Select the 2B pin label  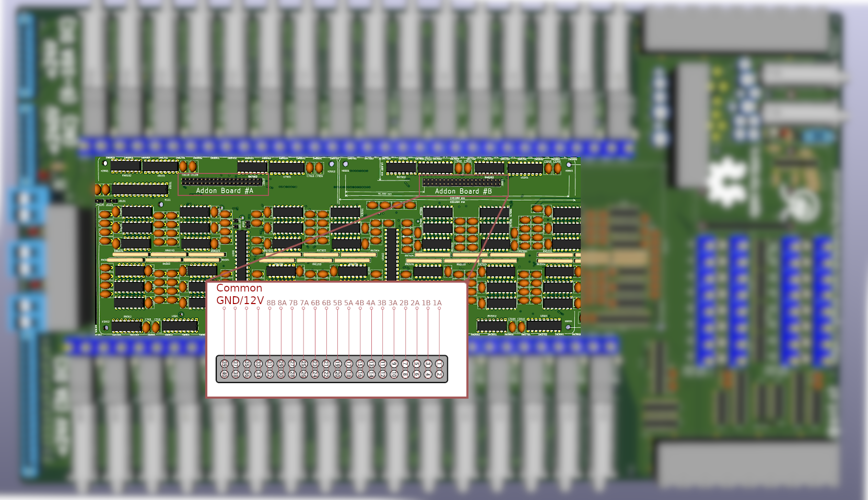coord(404,303)
